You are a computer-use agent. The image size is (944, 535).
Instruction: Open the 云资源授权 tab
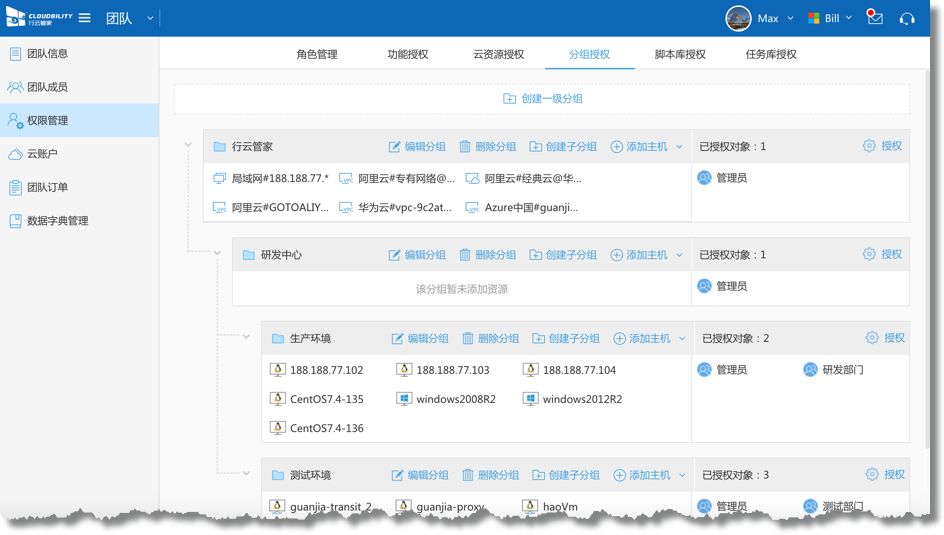click(x=498, y=54)
